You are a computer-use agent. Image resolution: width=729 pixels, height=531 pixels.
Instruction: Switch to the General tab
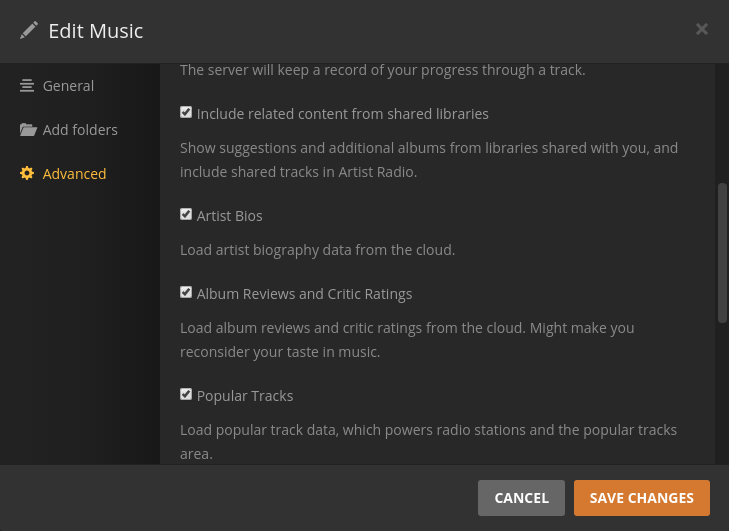pos(68,86)
